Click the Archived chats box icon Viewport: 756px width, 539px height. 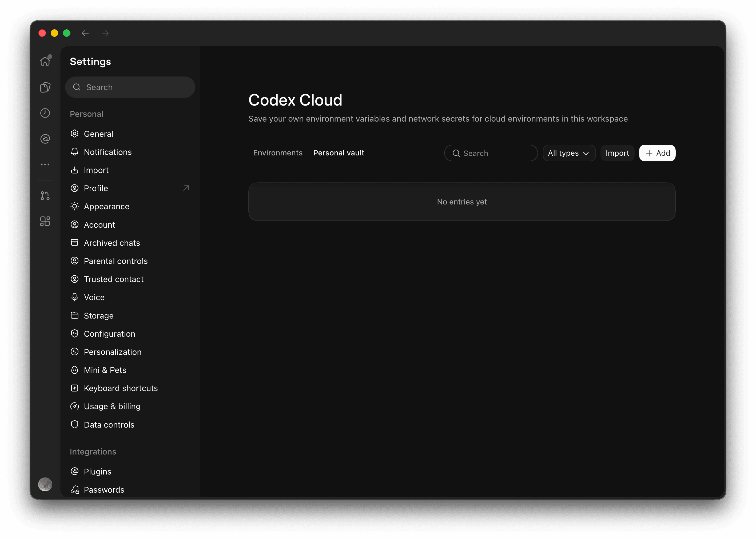[x=75, y=243]
